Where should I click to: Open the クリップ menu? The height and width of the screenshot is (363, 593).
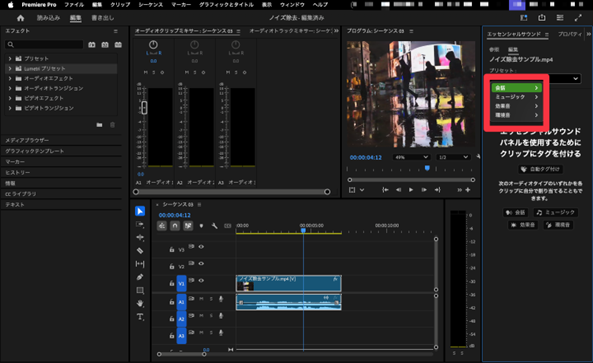pyautogui.click(x=120, y=5)
